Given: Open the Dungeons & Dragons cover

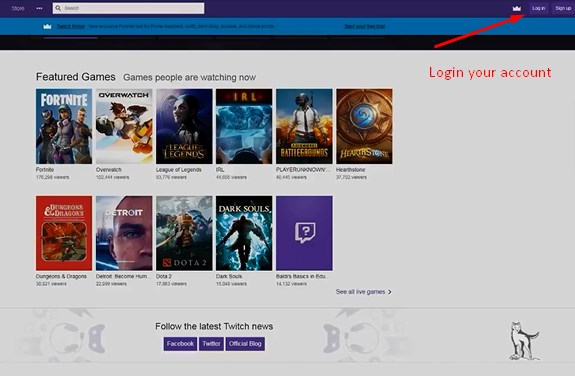Looking at the screenshot, I should click(64, 233).
